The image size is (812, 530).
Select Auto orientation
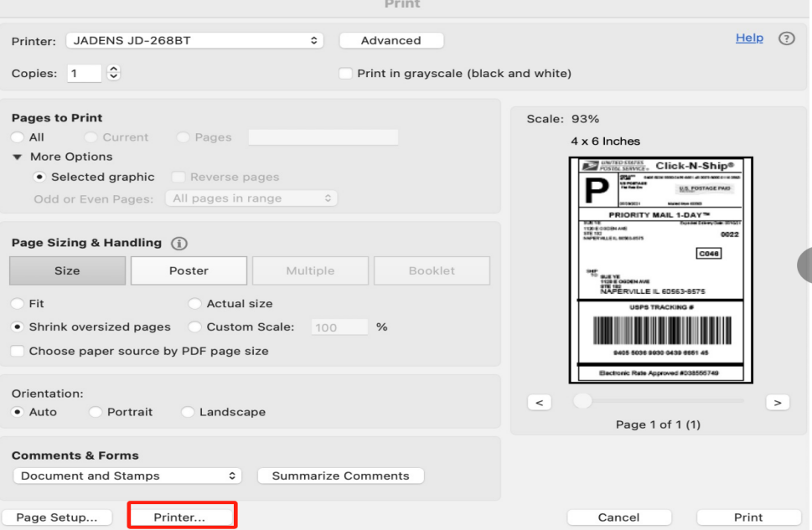click(18, 412)
